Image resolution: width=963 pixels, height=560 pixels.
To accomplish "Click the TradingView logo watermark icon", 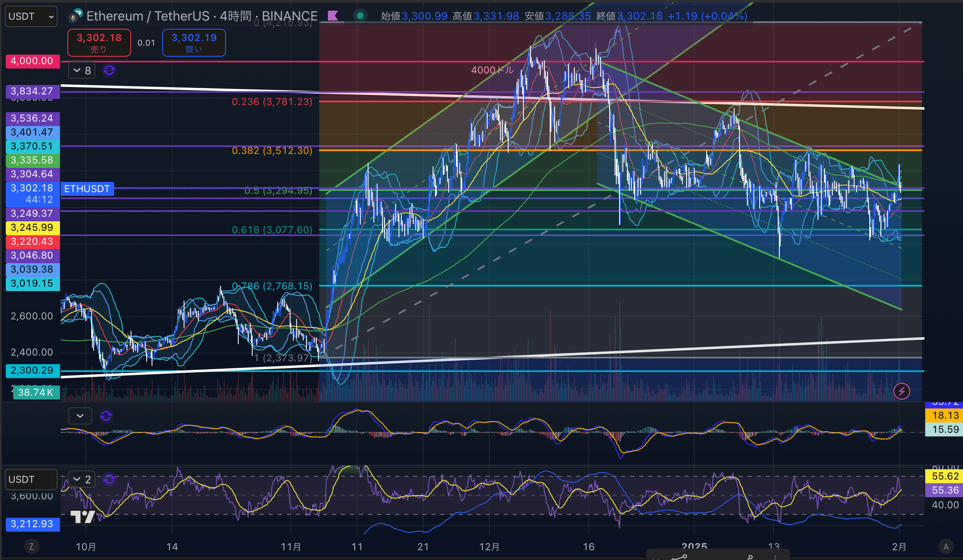I will [83, 516].
